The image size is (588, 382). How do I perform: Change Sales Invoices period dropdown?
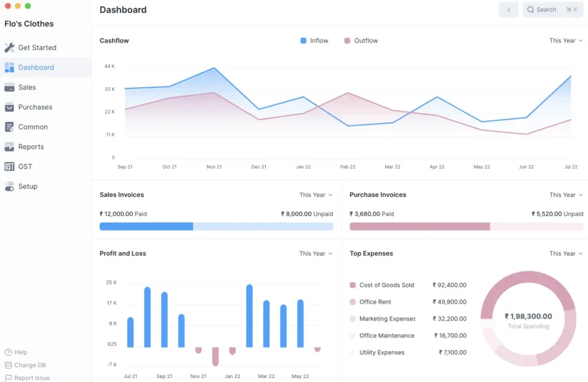(x=316, y=195)
